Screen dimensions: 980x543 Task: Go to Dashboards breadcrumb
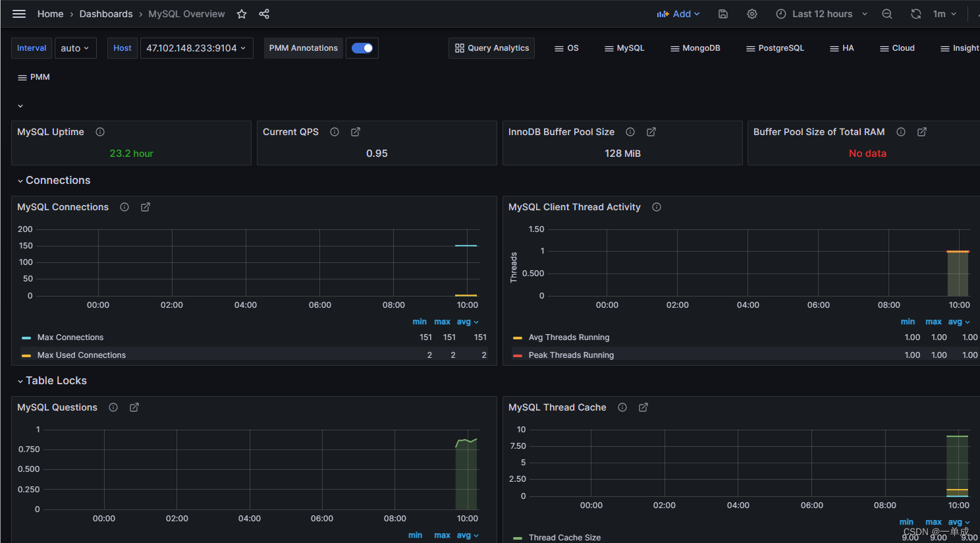pos(106,14)
